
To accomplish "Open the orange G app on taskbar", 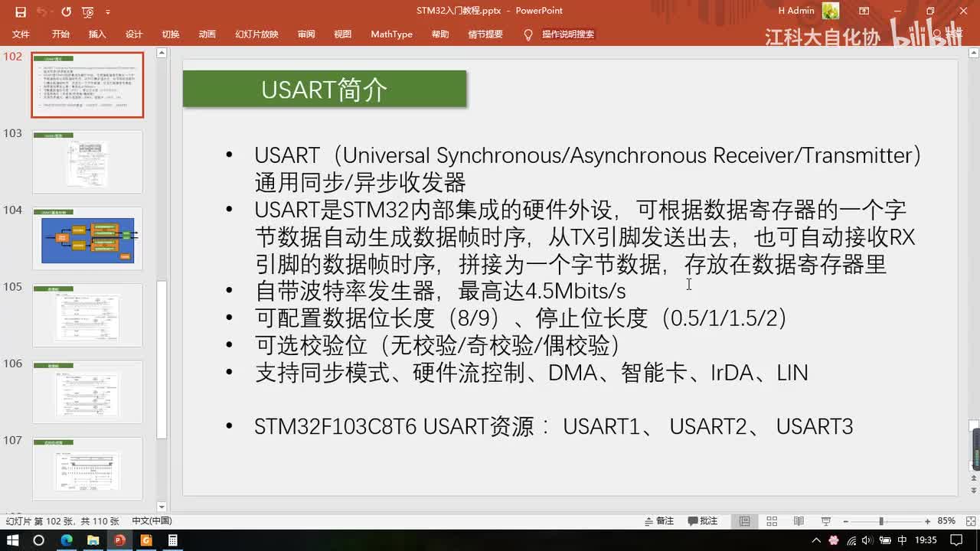I will [146, 540].
